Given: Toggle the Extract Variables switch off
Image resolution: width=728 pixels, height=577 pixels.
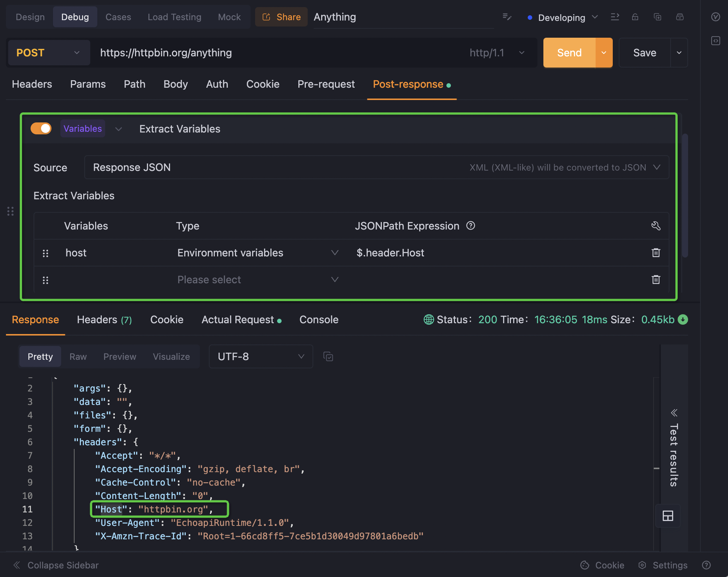Looking at the screenshot, I should tap(41, 128).
